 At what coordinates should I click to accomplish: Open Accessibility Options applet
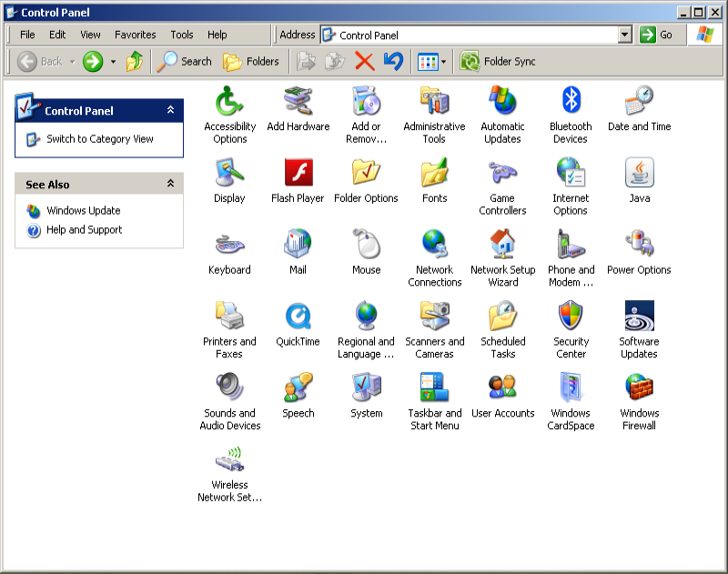point(230,114)
